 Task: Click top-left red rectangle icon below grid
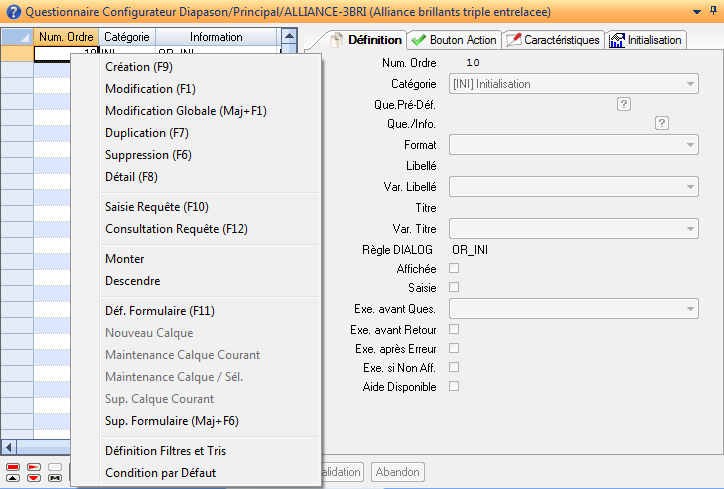[13, 467]
